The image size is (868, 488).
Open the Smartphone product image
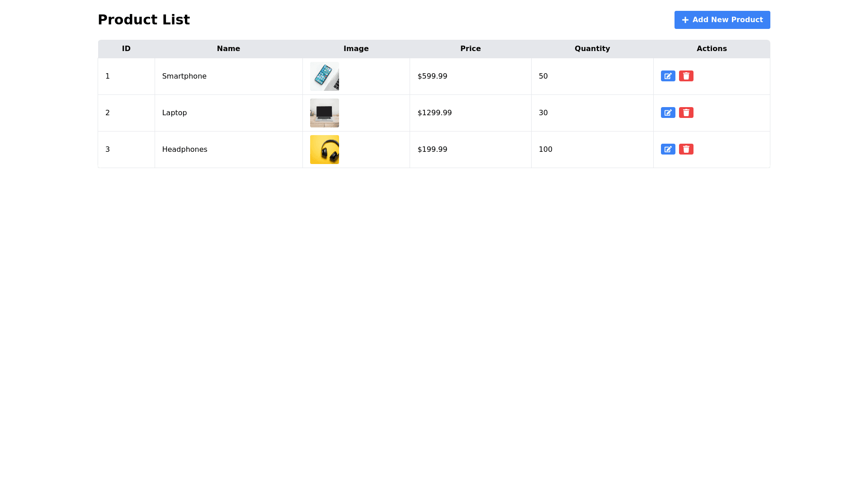[x=324, y=76]
